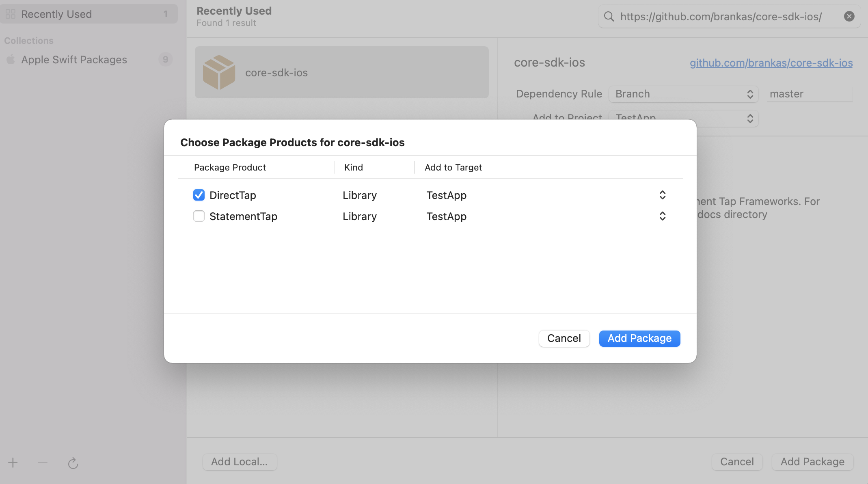Click the minus remove collection icon
868x484 pixels.
click(43, 462)
